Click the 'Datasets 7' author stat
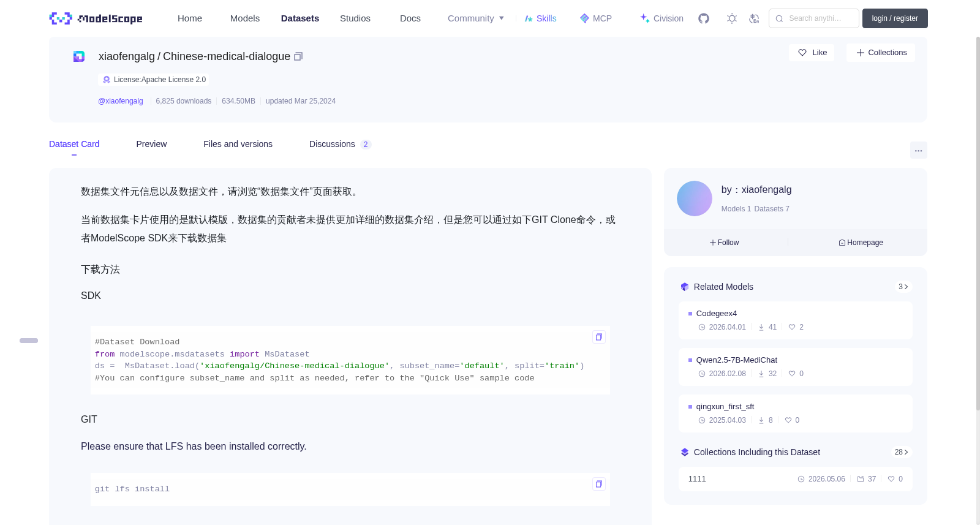Image resolution: width=980 pixels, height=525 pixels. 772,209
